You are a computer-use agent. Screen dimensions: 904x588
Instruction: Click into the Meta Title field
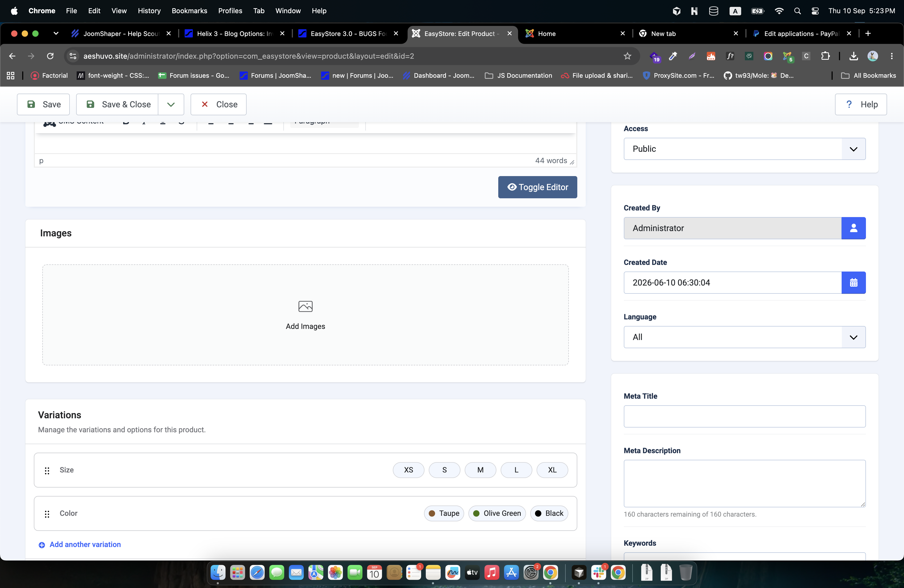tap(744, 416)
